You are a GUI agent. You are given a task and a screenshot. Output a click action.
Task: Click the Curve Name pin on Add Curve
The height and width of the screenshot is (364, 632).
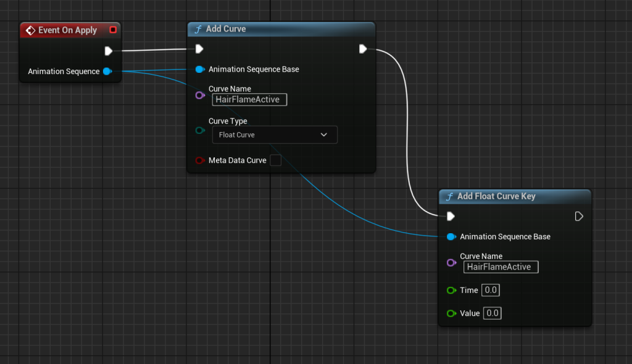coord(200,96)
